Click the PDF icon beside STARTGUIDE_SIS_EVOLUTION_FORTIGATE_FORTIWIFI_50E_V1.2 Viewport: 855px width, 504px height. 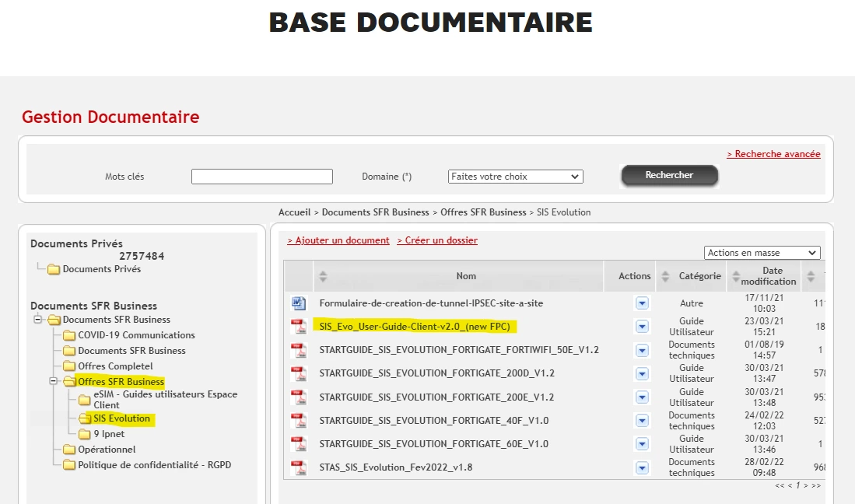point(298,351)
